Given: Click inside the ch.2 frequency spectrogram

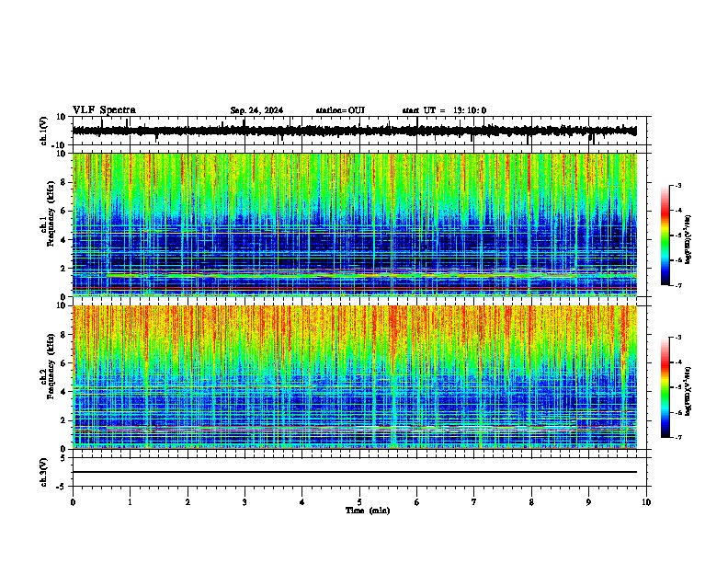Looking at the screenshot, I should tap(355, 377).
